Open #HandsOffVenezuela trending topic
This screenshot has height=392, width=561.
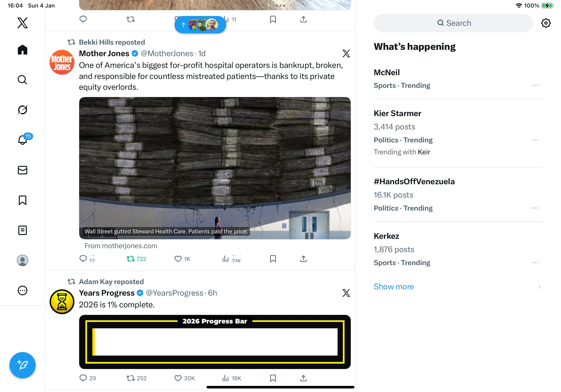pyautogui.click(x=414, y=182)
